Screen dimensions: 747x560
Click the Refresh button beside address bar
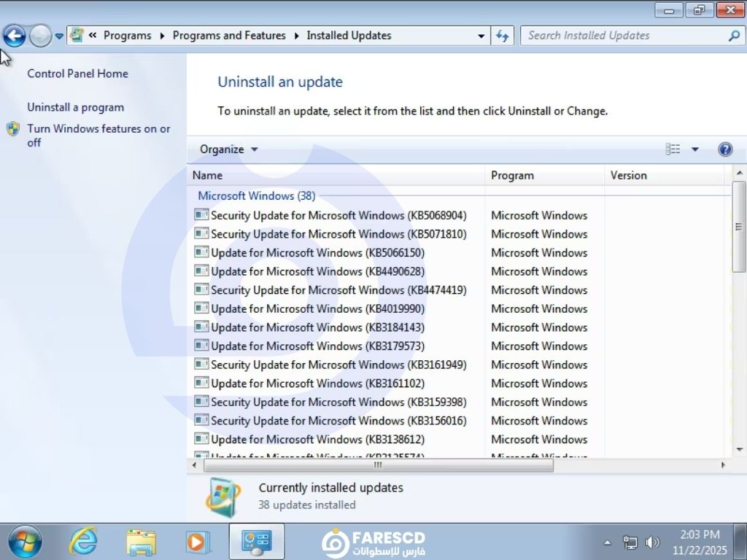click(502, 35)
